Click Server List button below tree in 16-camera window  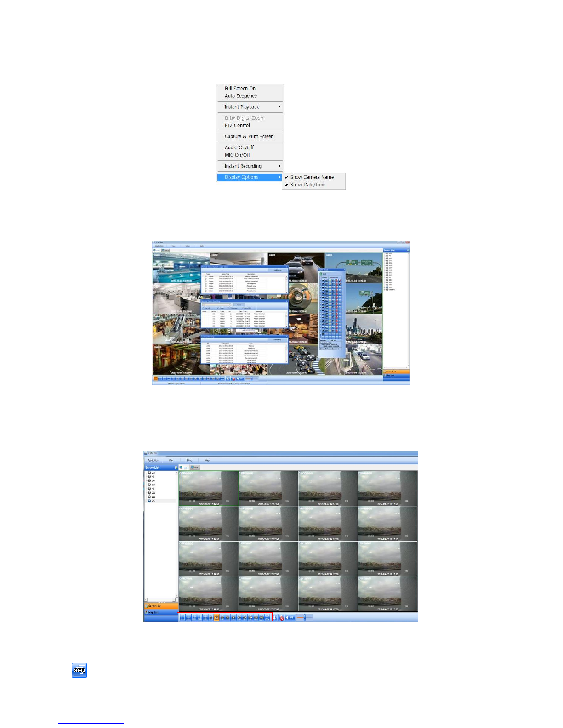[161, 606]
